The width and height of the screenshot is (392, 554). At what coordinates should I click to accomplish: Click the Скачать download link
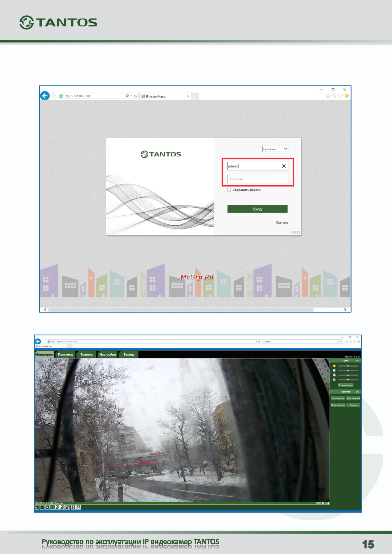tap(282, 222)
